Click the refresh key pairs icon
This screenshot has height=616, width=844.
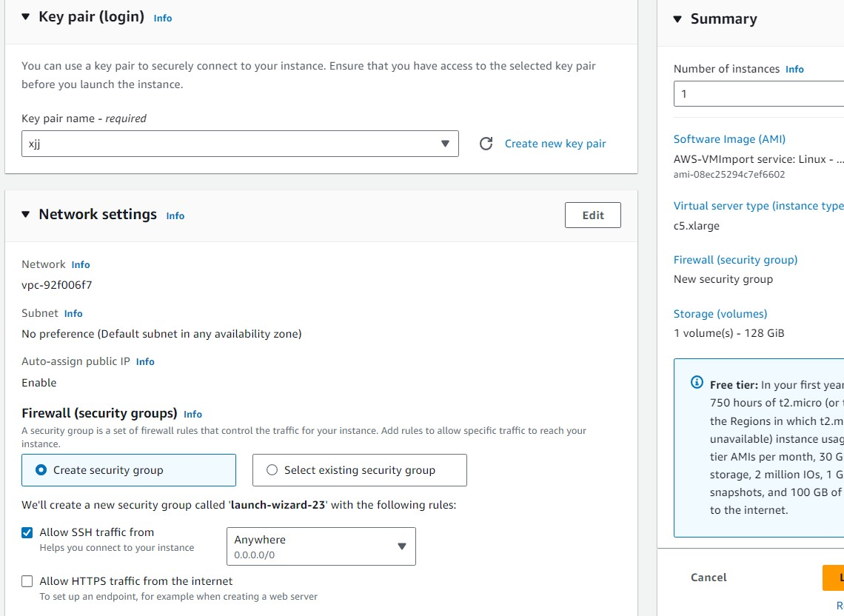[x=486, y=144]
